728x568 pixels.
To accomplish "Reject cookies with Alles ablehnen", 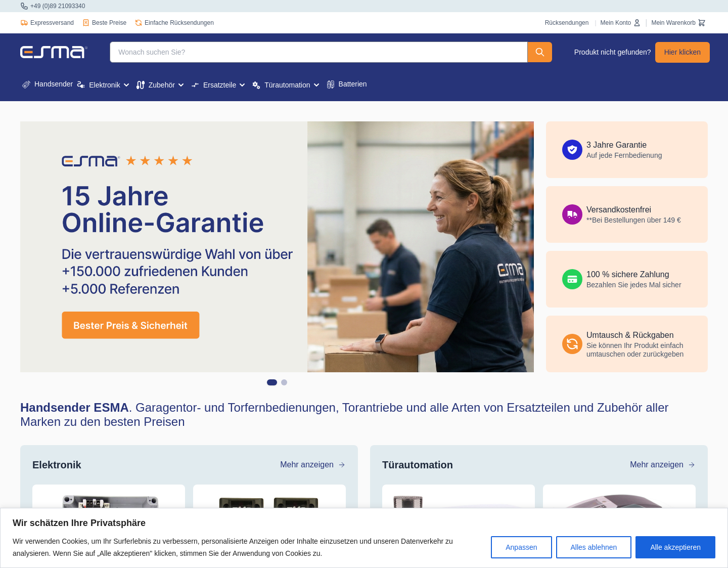I will (x=594, y=547).
